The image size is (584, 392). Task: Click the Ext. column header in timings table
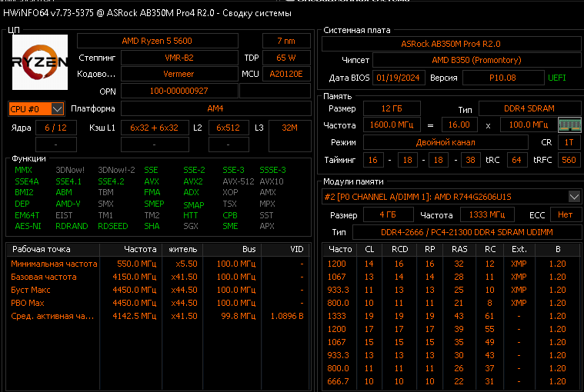coord(519,249)
